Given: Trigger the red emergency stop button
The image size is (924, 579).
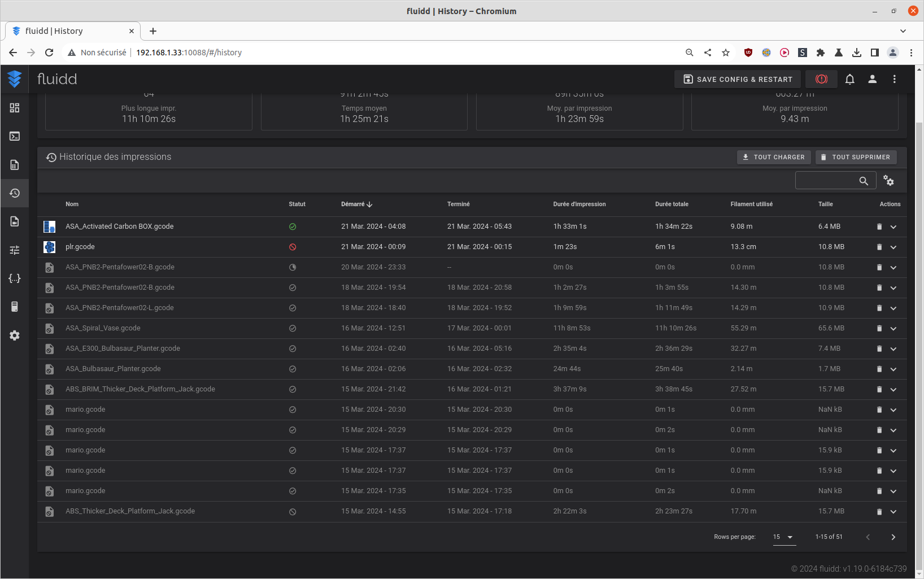Looking at the screenshot, I should click(821, 79).
